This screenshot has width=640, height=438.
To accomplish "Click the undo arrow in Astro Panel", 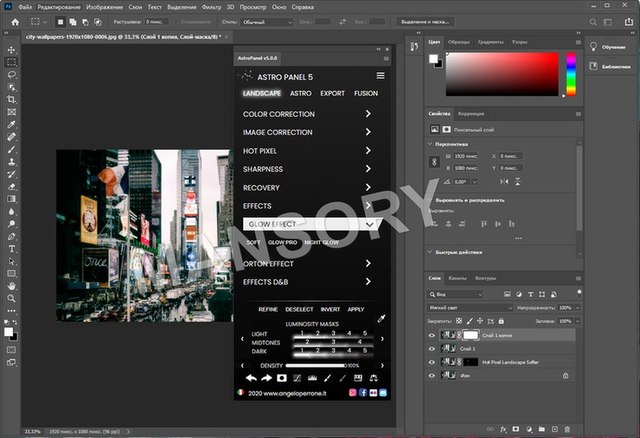I will [250, 378].
